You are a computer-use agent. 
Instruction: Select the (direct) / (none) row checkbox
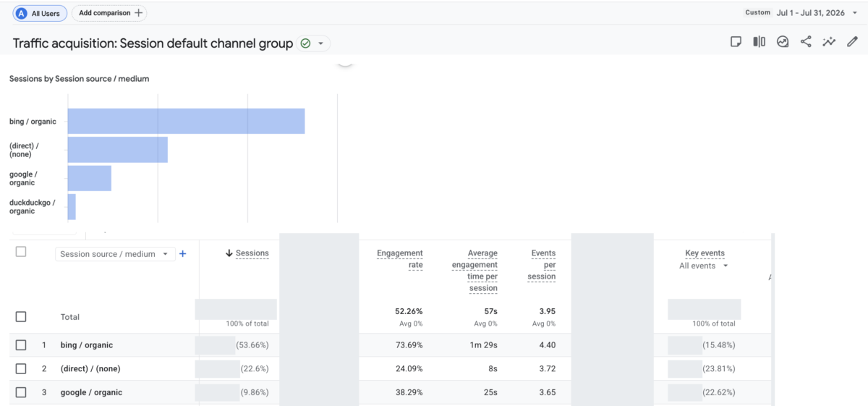coord(21,369)
